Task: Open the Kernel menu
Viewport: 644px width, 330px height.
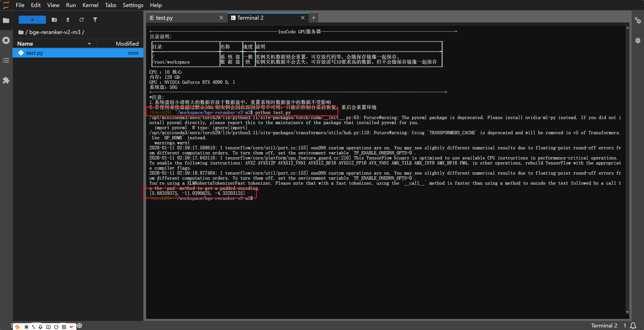Action: pos(90,5)
